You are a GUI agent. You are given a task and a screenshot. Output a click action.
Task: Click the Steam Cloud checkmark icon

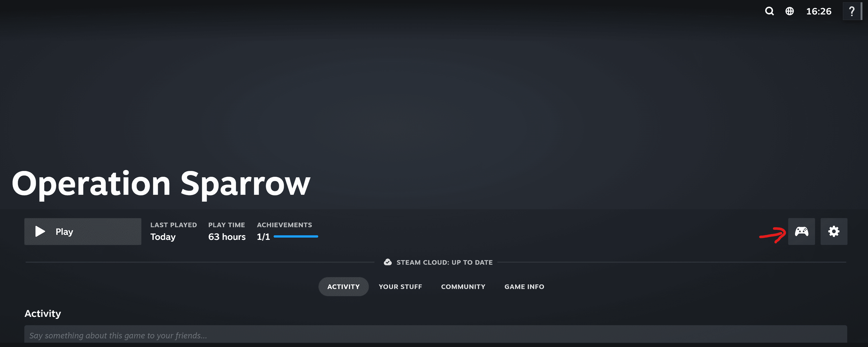[x=388, y=262]
